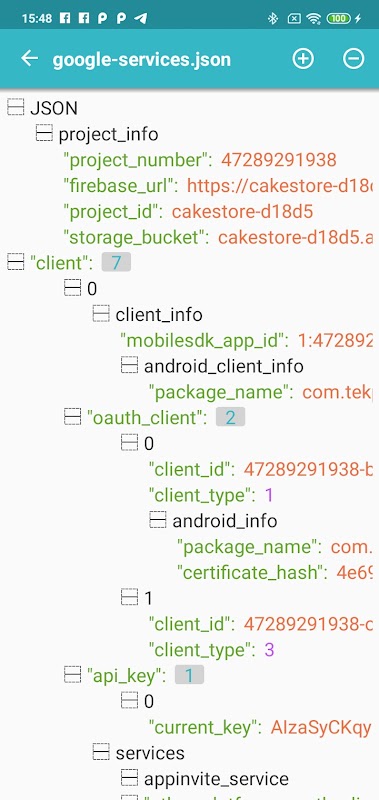This screenshot has height=800, width=379.
Task: Collapse the appinvite_service node
Action: [x=130, y=779]
